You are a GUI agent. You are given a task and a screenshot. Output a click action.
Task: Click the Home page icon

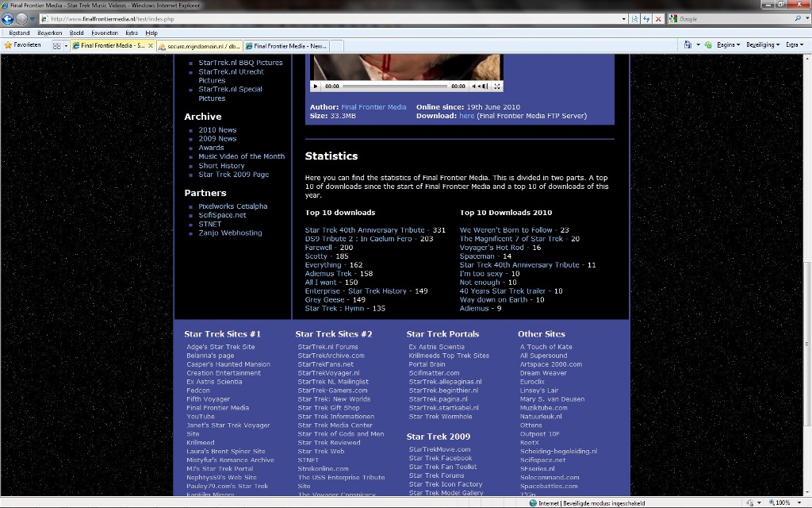coord(688,44)
